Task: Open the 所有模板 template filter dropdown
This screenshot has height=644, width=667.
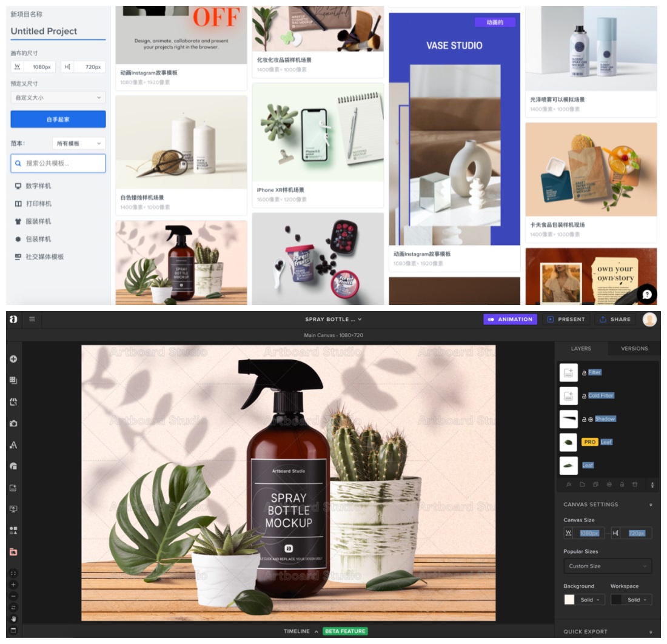Action: (78, 143)
